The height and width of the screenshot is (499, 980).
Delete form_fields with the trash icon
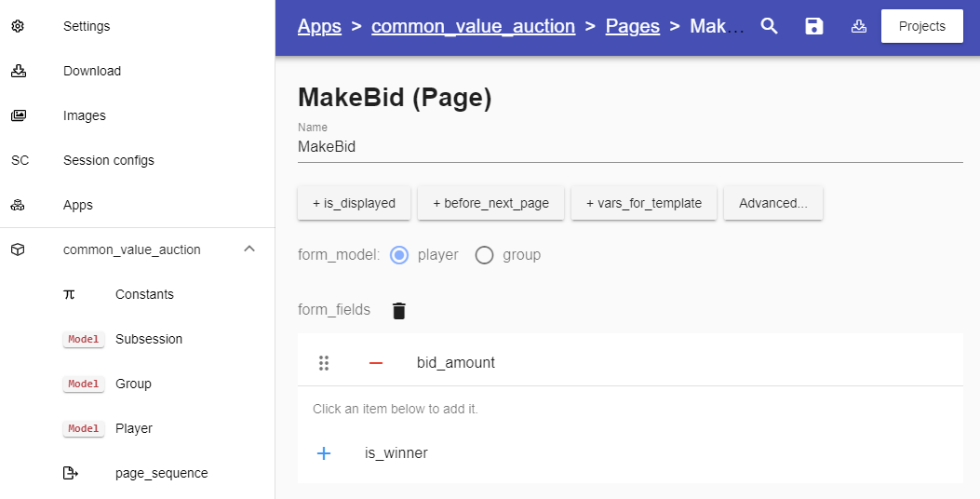click(x=398, y=310)
